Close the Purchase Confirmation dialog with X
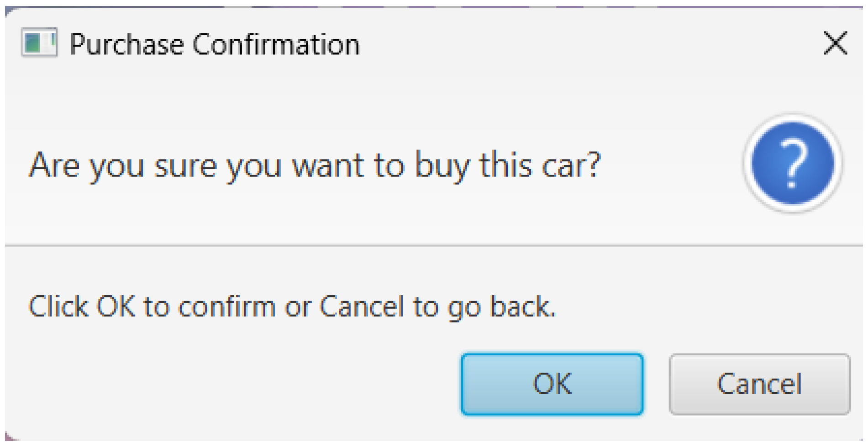 point(835,43)
